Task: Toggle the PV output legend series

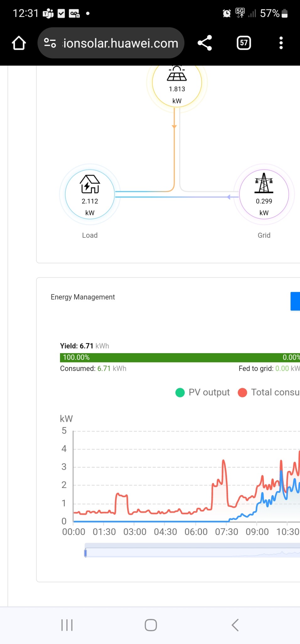Action: (x=203, y=392)
